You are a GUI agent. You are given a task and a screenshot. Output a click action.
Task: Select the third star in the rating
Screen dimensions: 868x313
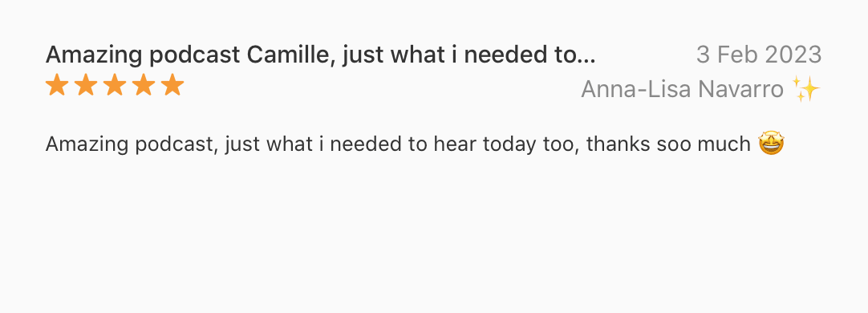[115, 86]
